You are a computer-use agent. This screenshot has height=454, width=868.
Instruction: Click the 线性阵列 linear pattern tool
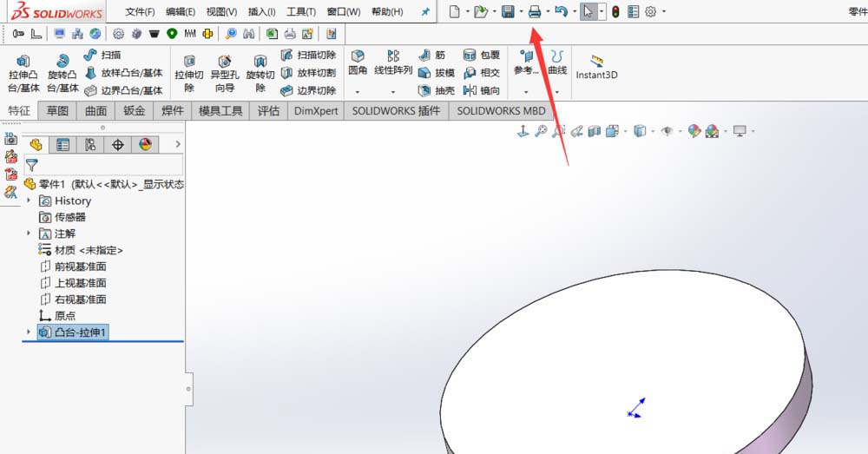pos(393,63)
